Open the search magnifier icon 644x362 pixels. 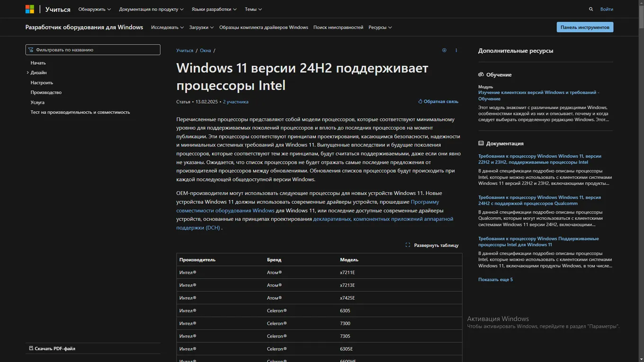(x=591, y=9)
